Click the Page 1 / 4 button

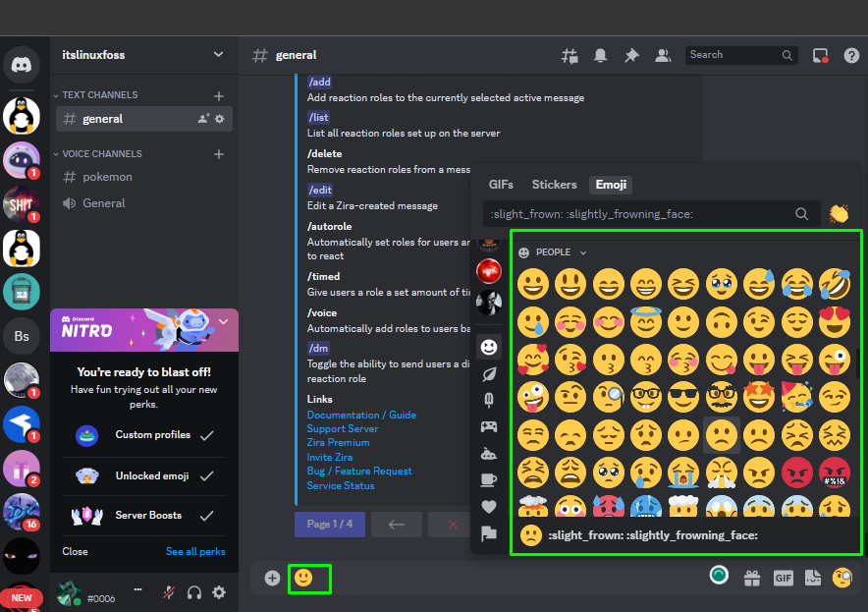(330, 525)
